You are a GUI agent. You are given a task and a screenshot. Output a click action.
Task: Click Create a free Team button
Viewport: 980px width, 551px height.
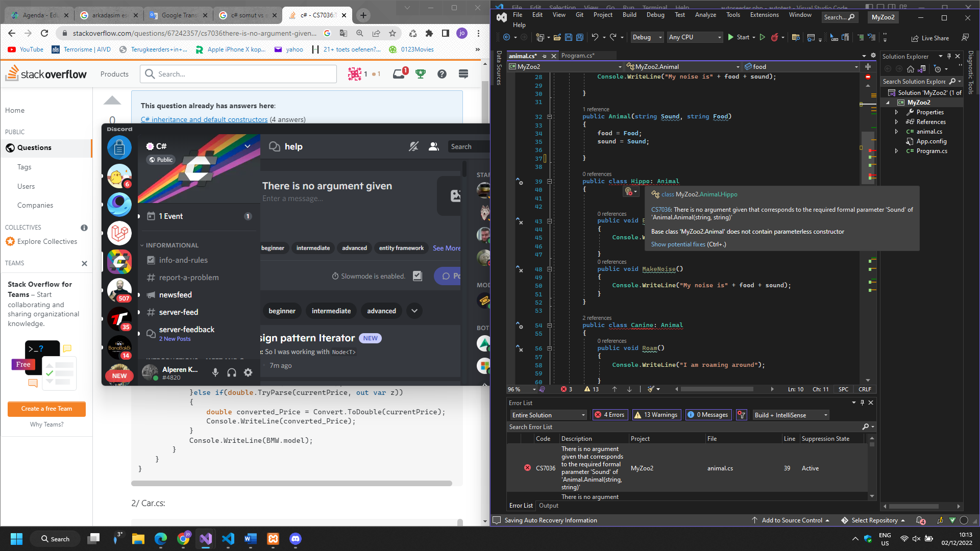[46, 409]
